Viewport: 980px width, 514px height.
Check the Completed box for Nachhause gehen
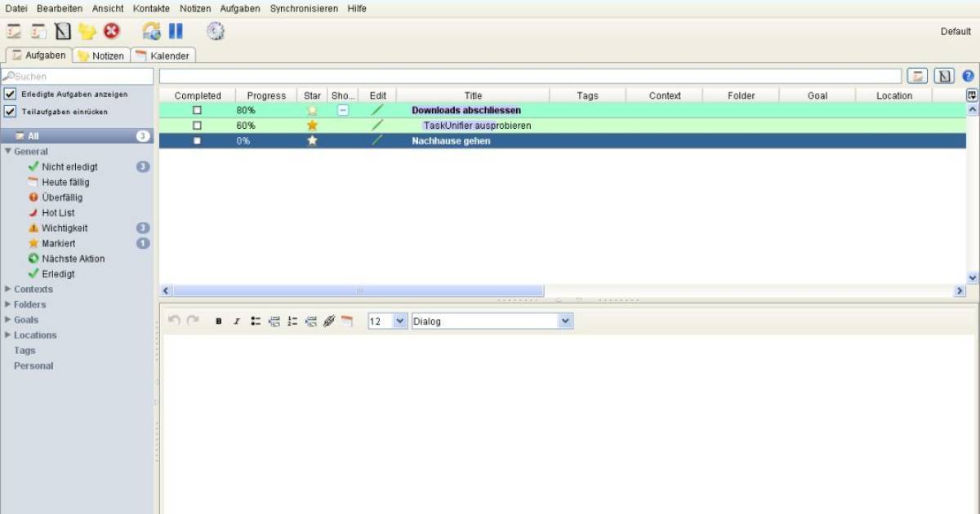click(197, 140)
